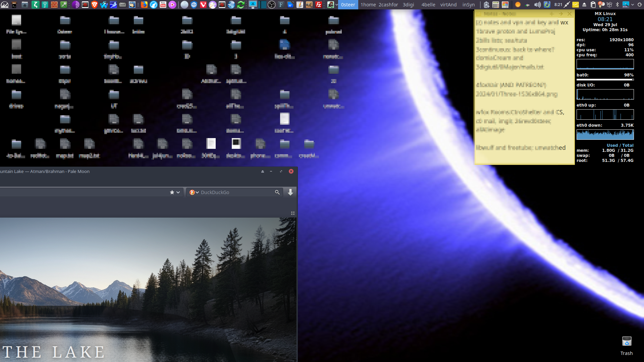Open the Tor Browser launcher

tap(76, 5)
